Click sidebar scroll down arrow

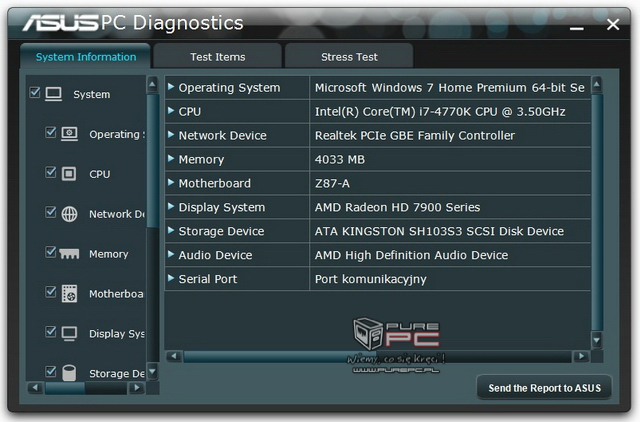[x=152, y=372]
